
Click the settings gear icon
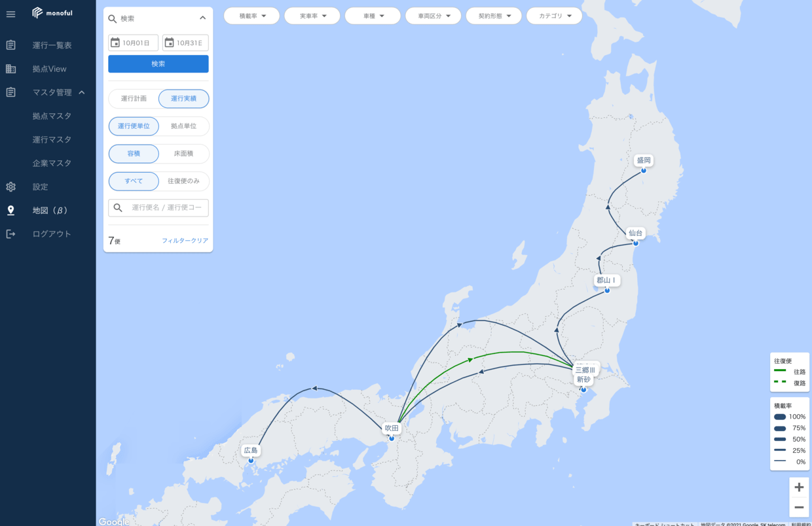coord(10,187)
